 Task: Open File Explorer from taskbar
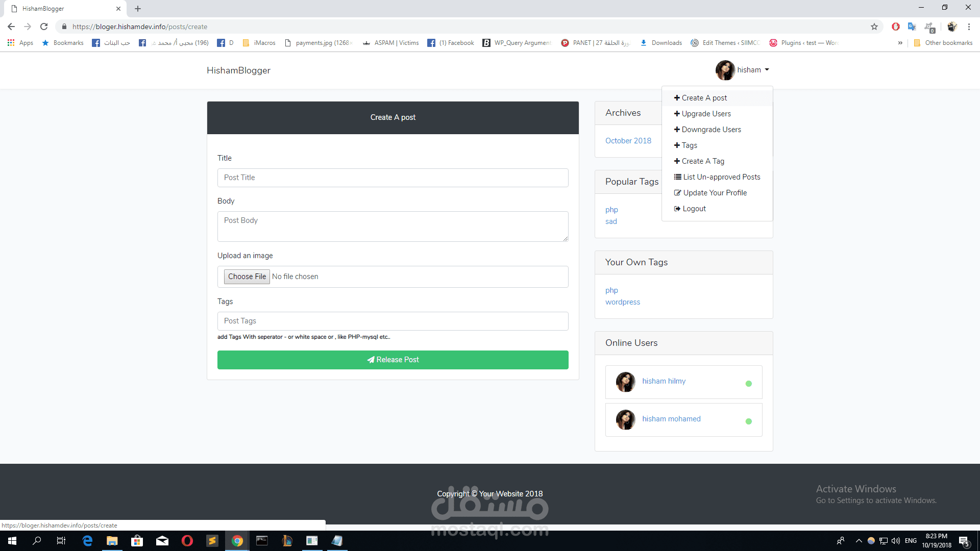(x=112, y=541)
